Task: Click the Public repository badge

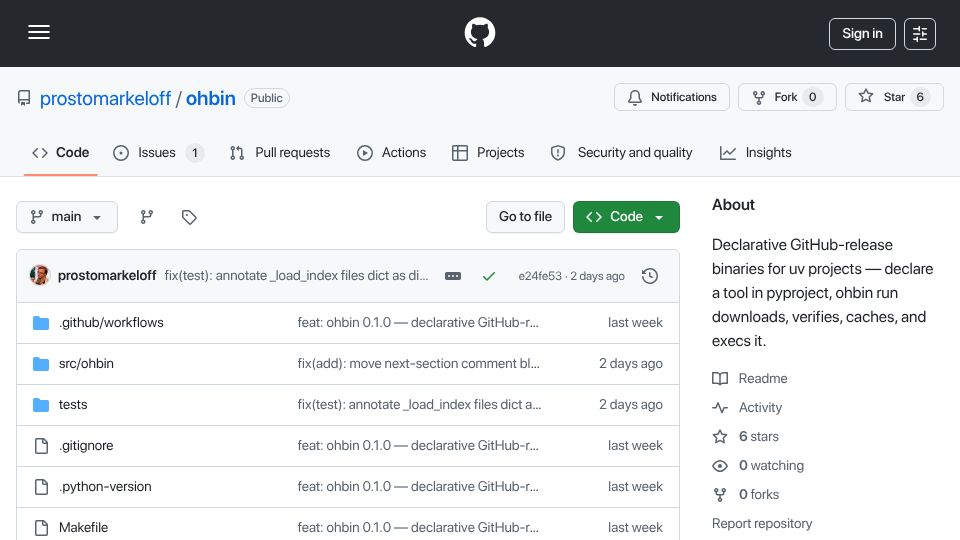Action: point(266,98)
